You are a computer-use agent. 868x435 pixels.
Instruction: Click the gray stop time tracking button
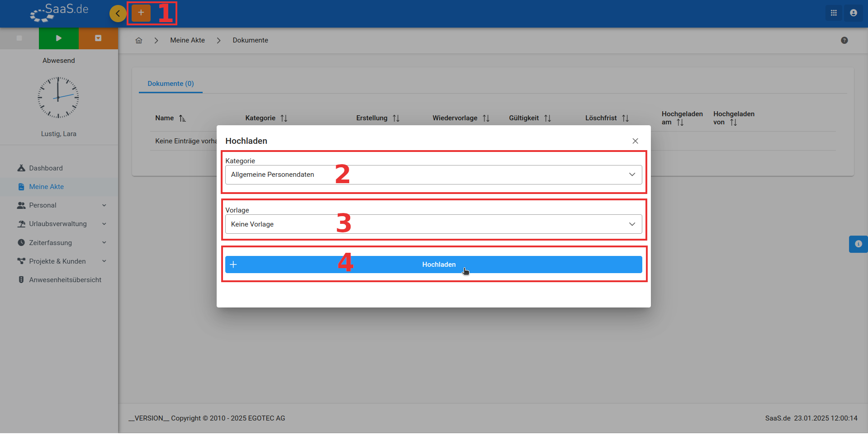tap(19, 38)
